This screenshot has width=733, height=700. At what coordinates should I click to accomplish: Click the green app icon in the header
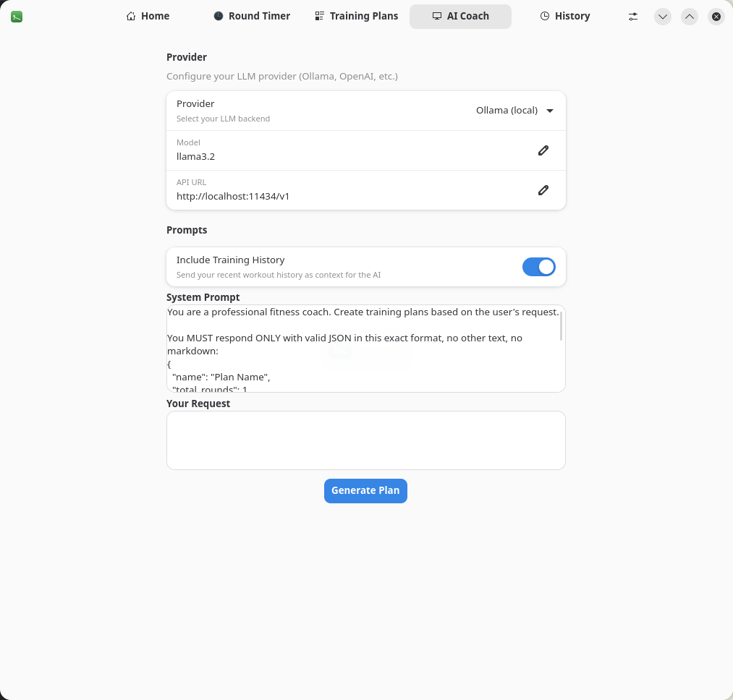[17, 17]
